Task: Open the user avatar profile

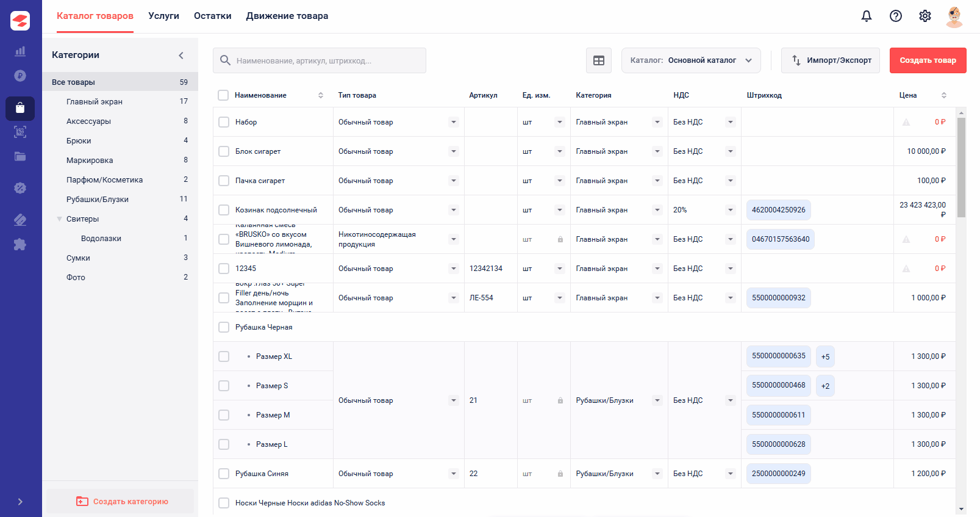Action: [x=954, y=16]
